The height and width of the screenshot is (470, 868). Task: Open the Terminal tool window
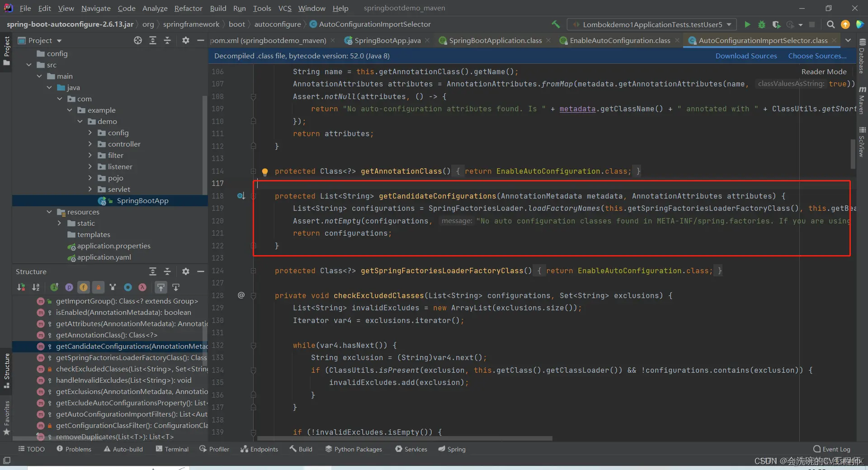click(x=172, y=449)
